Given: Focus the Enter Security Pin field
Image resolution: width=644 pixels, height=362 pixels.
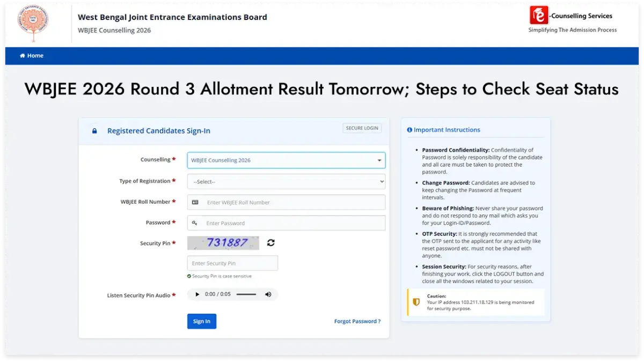Looking at the screenshot, I should pos(232,263).
